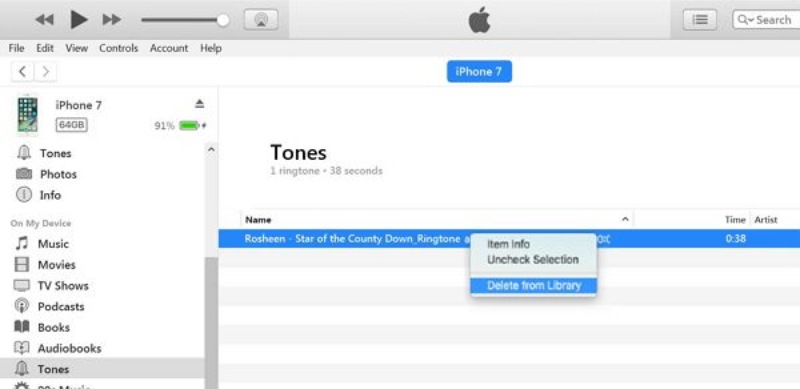Image resolution: width=800 pixels, height=389 pixels.
Task: Start playback with the Play button
Action: (79, 19)
